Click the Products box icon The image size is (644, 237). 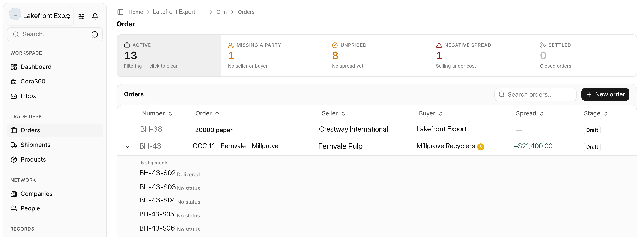(14, 160)
